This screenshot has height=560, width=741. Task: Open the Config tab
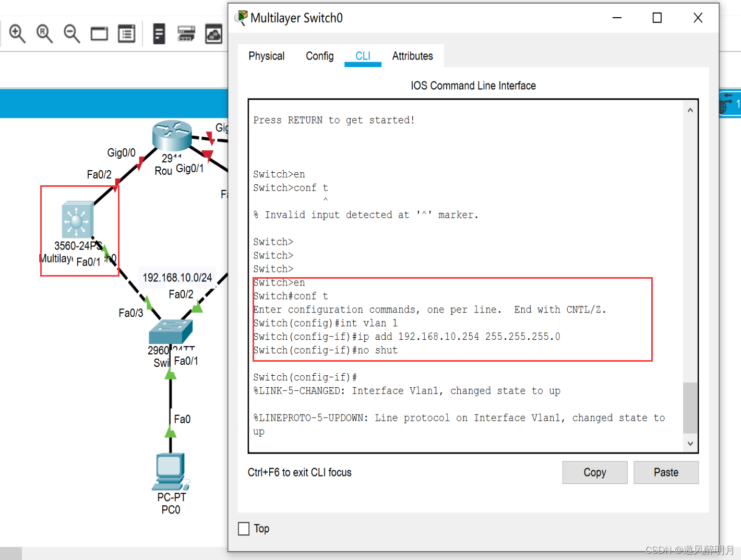click(319, 56)
